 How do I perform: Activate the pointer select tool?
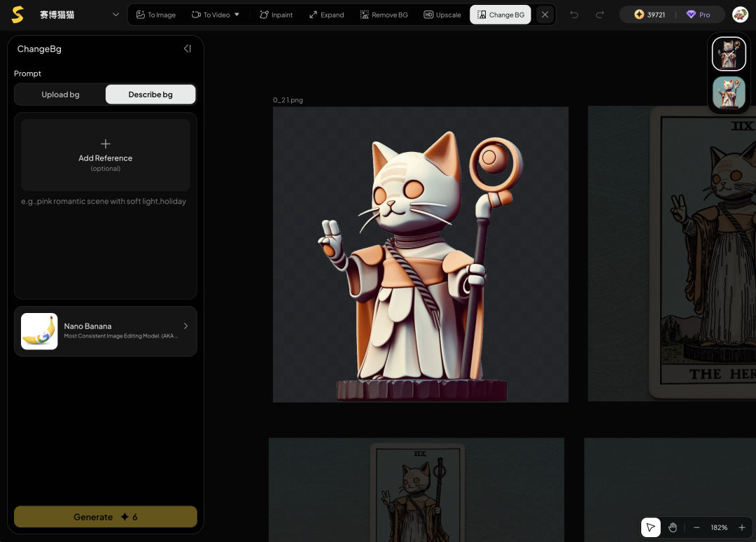[x=650, y=527]
